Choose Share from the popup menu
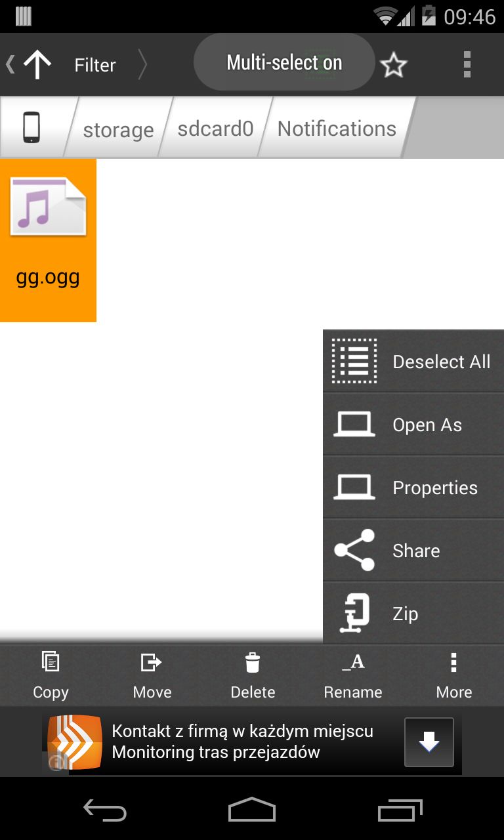504x840 pixels. pos(413,550)
